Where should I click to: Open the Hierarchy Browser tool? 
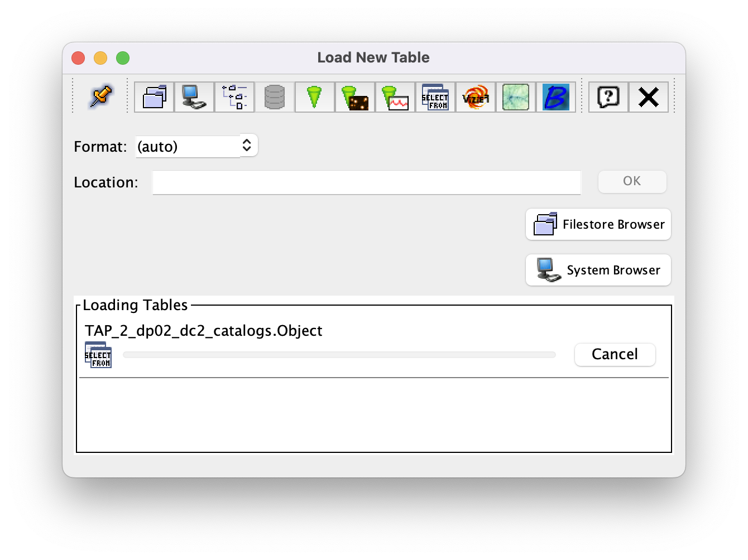pos(234,96)
